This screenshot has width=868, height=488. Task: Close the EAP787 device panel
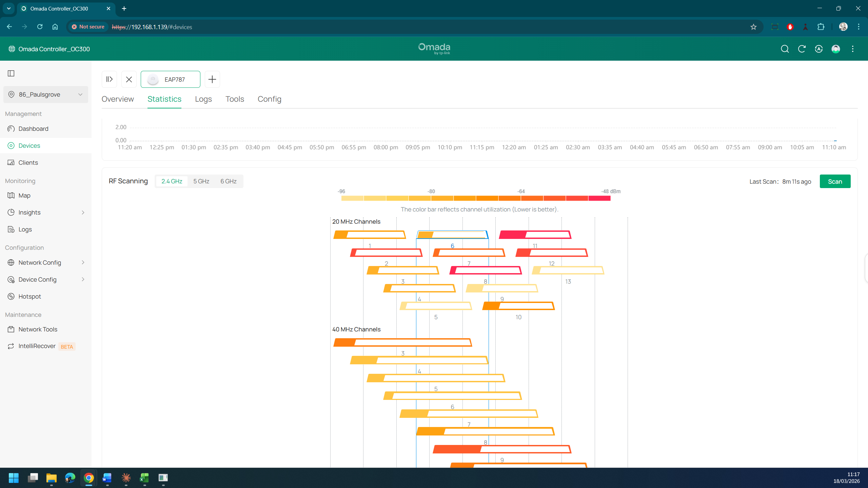pos(129,79)
